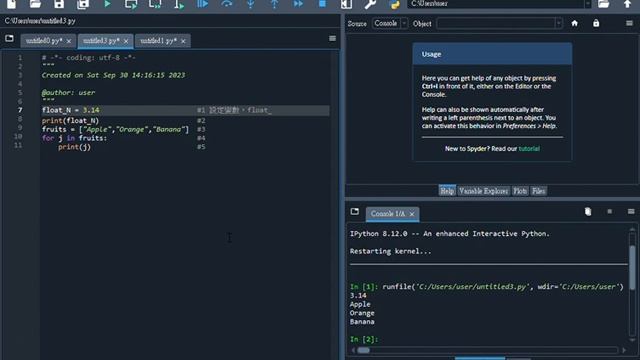This screenshot has height=360, width=640.
Task: Click the Usage header in Help
Action: tap(492, 54)
